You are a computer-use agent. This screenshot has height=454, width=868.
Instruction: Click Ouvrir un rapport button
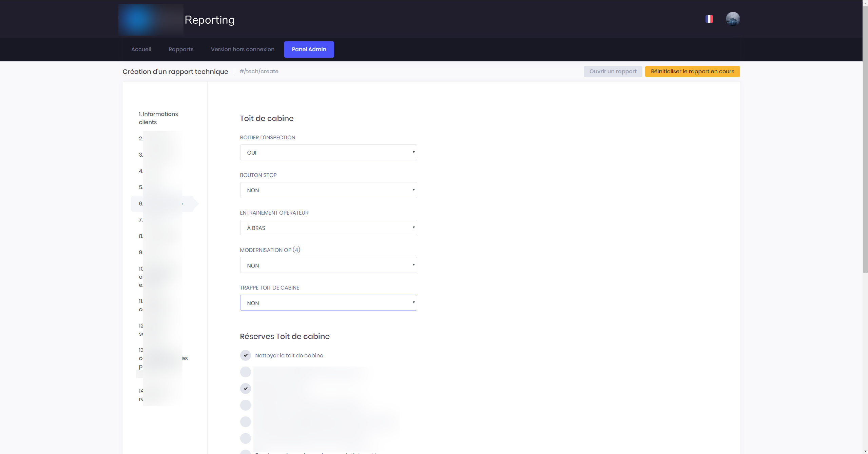click(x=613, y=72)
